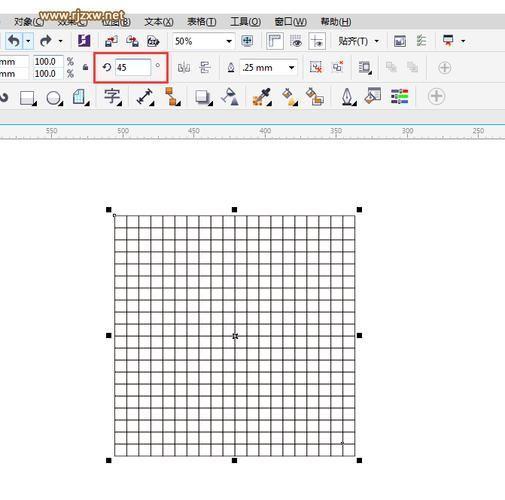
Task: Toggle show rulers button
Action: 275,41
